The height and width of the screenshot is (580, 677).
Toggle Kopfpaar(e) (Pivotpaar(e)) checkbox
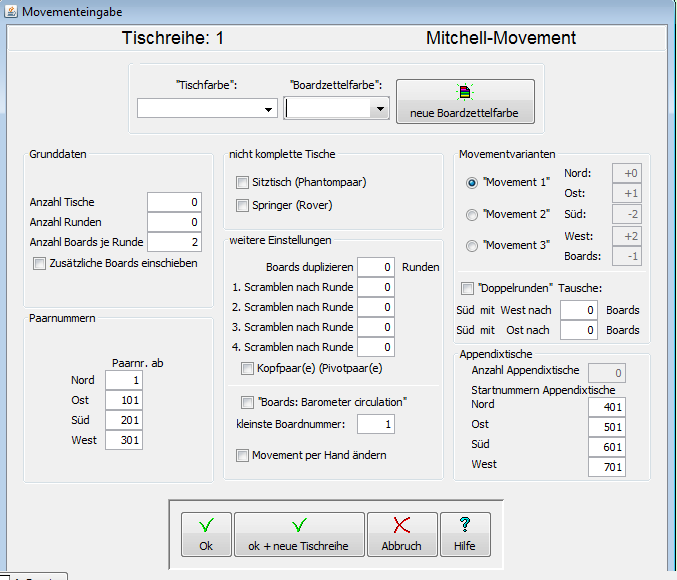pyautogui.click(x=247, y=368)
